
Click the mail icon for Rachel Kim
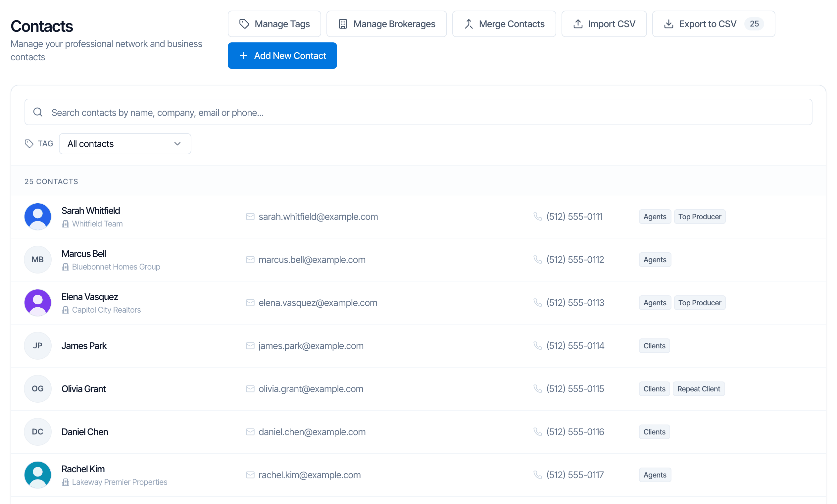point(250,475)
